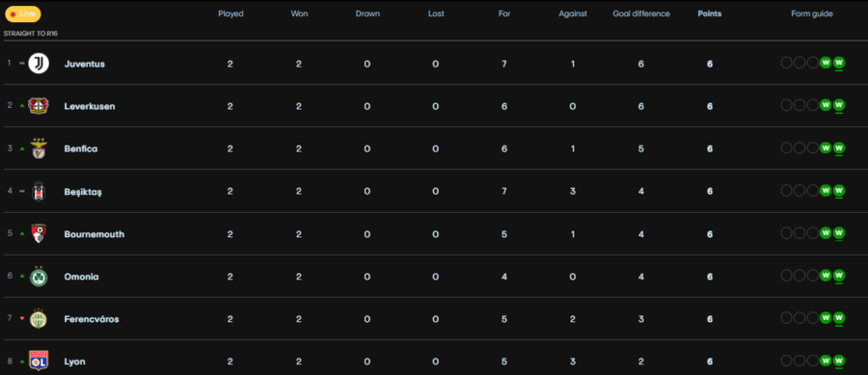Click the Live badge
The height and width of the screenshot is (375, 868).
click(x=23, y=13)
